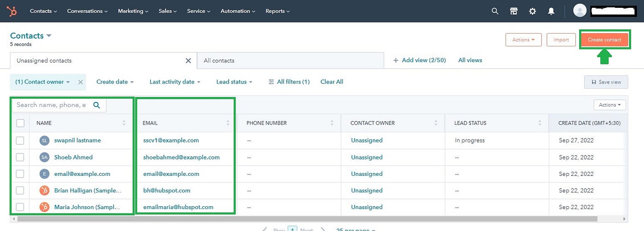Image resolution: width=644 pixels, height=231 pixels.
Task: Open the search magnifier in top bar
Action: (x=495, y=11)
